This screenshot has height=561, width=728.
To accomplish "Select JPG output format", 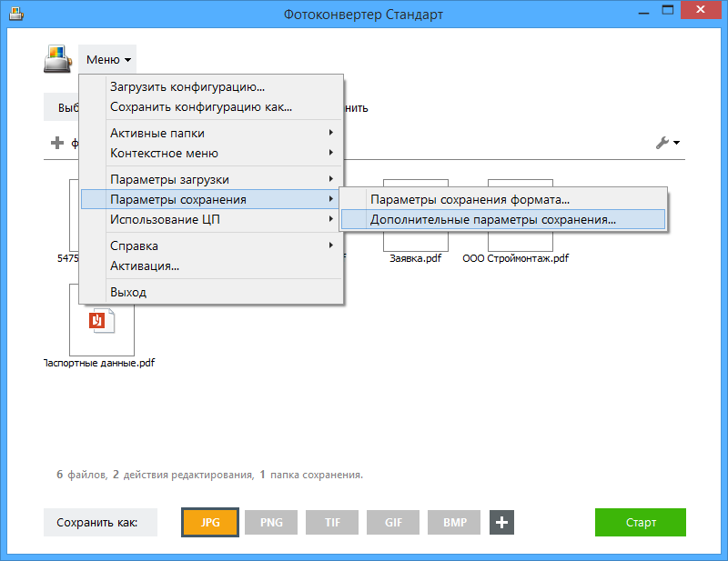I will tap(210, 523).
